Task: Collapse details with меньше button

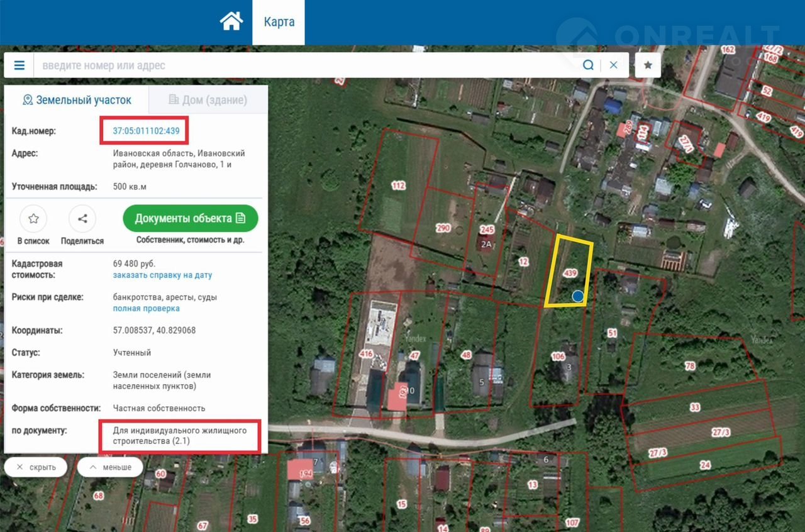Action: tap(110, 467)
